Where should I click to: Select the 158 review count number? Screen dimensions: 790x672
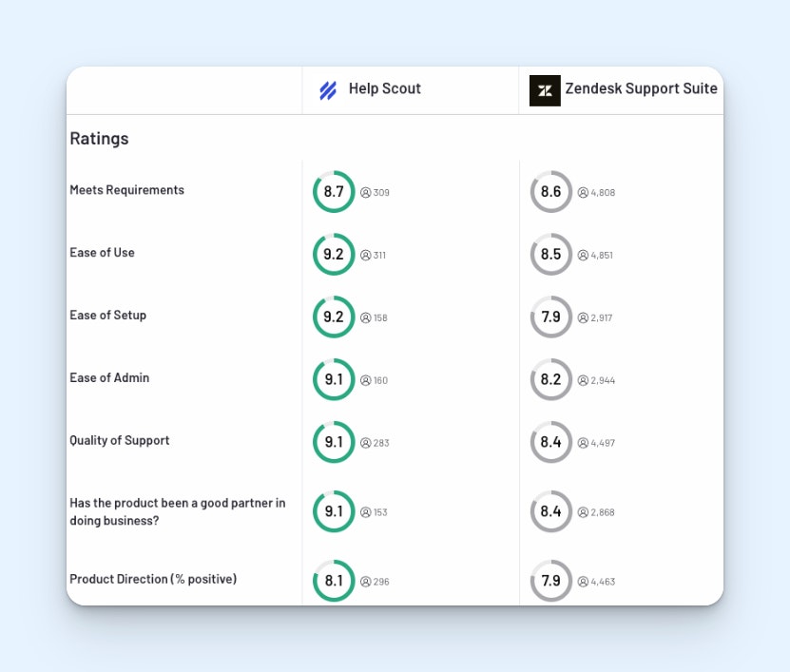[x=380, y=317]
